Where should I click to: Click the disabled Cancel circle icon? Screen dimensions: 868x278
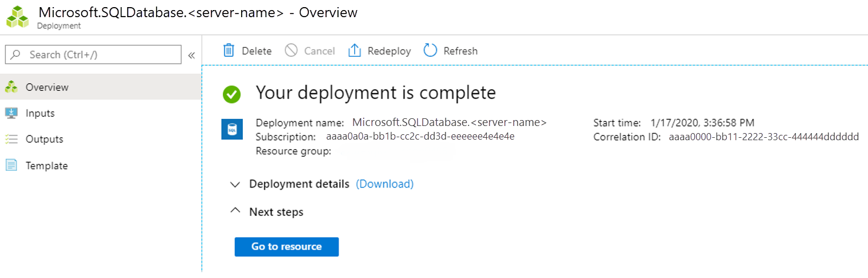click(x=291, y=50)
